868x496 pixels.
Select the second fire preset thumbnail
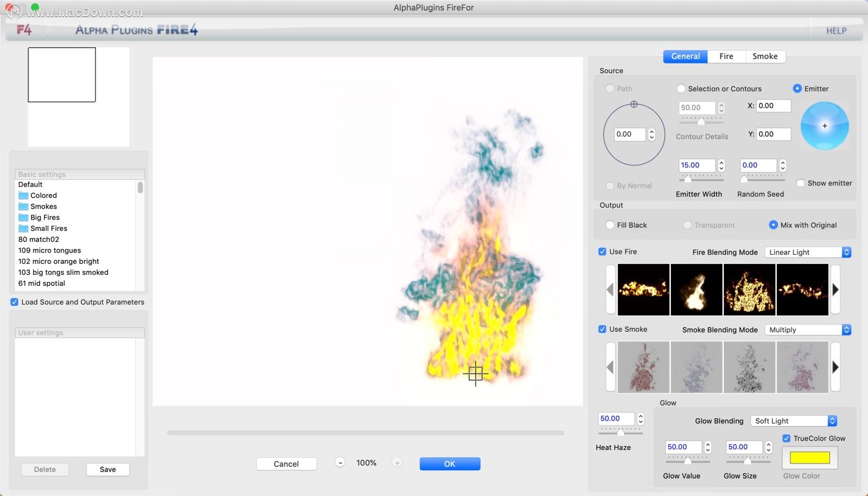(696, 289)
